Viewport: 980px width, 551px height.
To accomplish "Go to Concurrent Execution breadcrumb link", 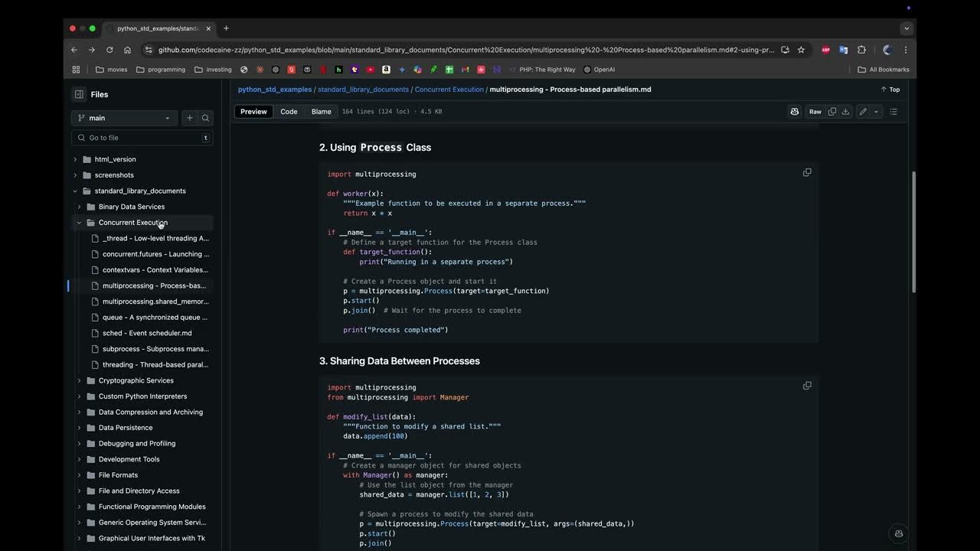I will (x=449, y=90).
